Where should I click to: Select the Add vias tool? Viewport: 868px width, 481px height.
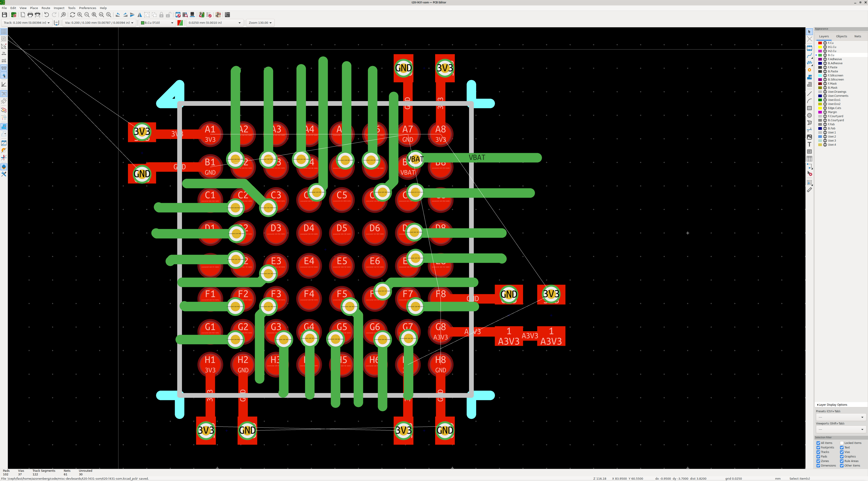(809, 70)
